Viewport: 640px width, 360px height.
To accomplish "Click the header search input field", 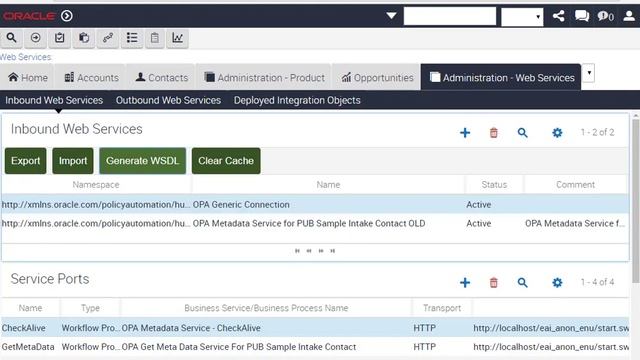I will 450,16.
